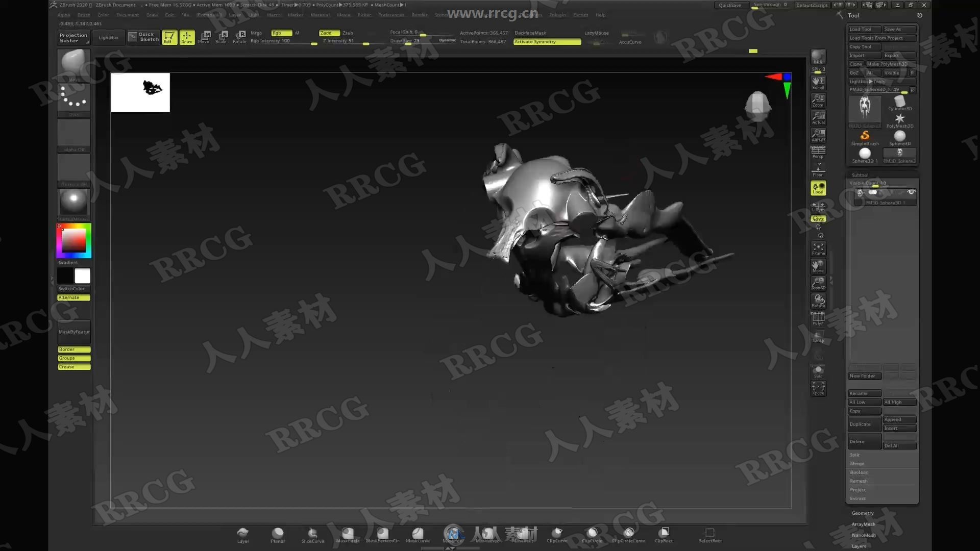Select the ClipCurve brush
Screen dimensions: 980x551
(x=557, y=535)
